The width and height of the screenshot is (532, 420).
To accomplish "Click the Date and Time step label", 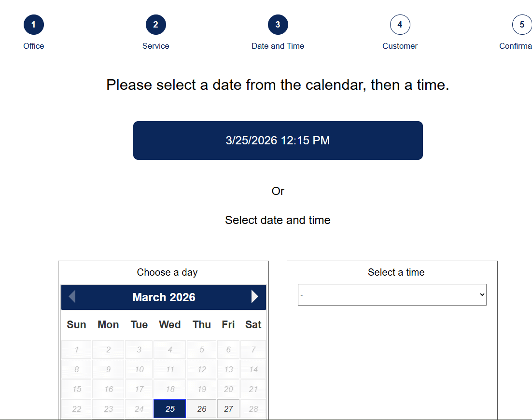I will click(278, 46).
